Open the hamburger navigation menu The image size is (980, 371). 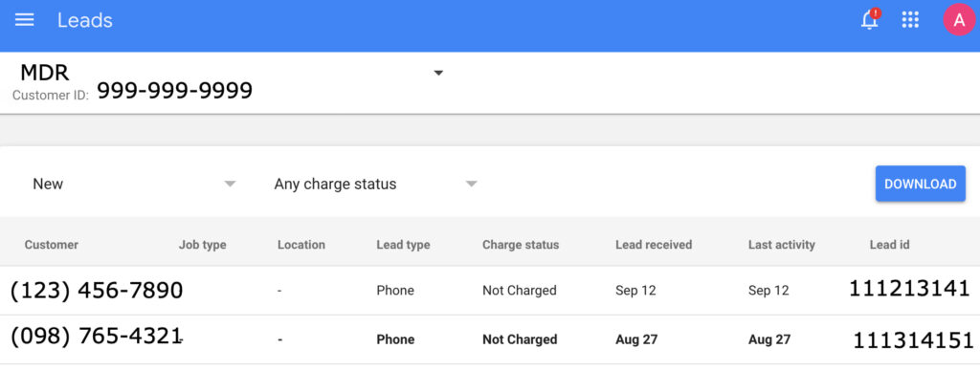(x=24, y=20)
